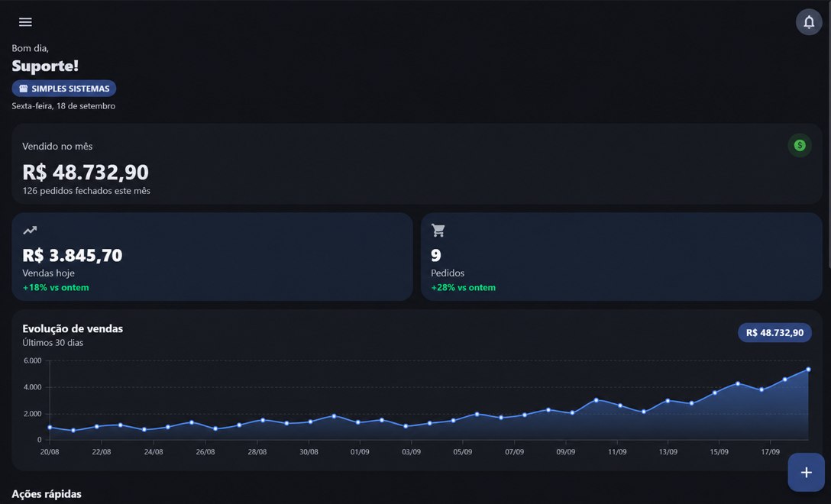Click the 17/09 label on the chart axis
This screenshot has height=504, width=831.
(771, 452)
